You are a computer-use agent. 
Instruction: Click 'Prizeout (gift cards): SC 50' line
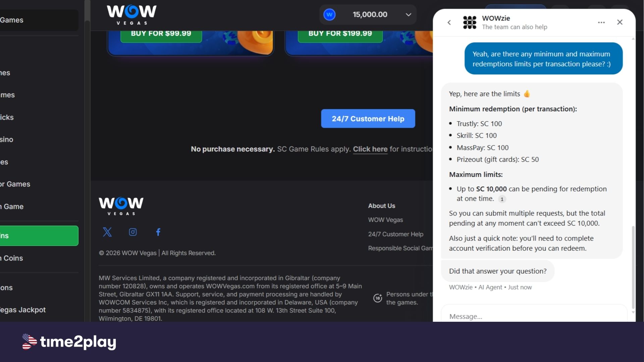pyautogui.click(x=497, y=160)
